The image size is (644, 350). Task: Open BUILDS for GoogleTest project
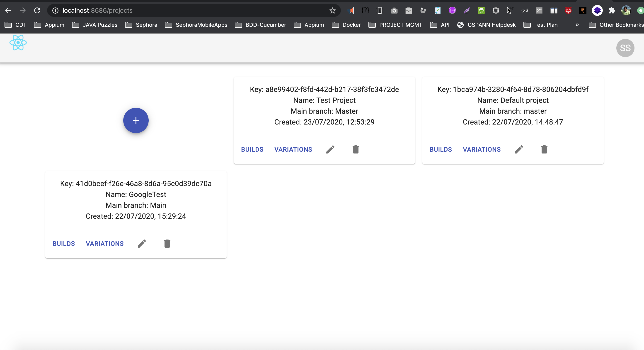click(63, 244)
